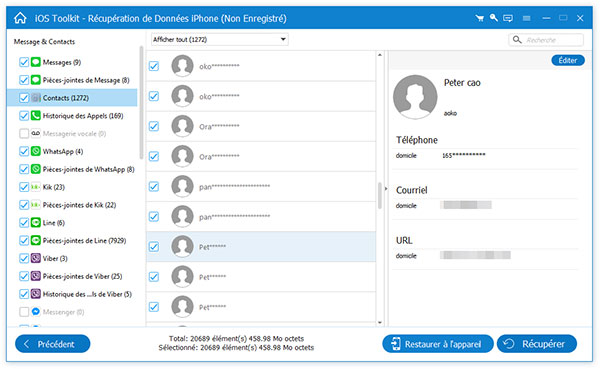The height and width of the screenshot is (369, 600).
Task: Click the Pièces-jointes de Message icon
Action: pyautogui.click(x=36, y=80)
